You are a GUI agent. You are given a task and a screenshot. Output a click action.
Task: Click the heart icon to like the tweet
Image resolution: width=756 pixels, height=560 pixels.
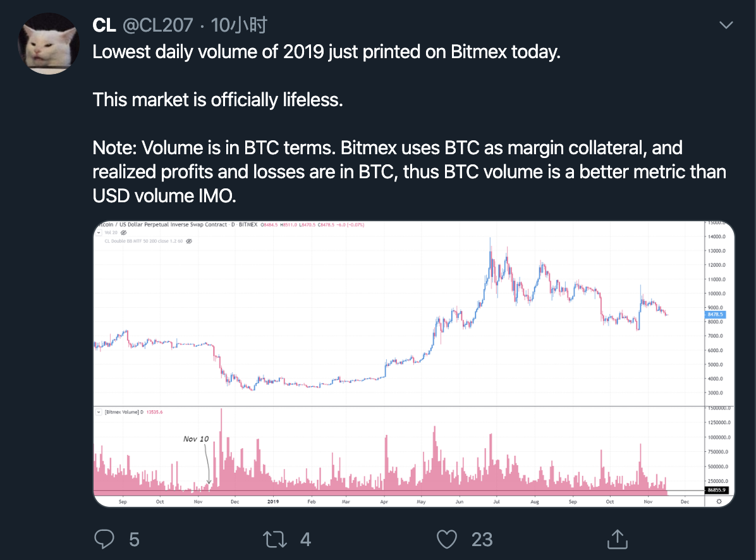tap(447, 539)
